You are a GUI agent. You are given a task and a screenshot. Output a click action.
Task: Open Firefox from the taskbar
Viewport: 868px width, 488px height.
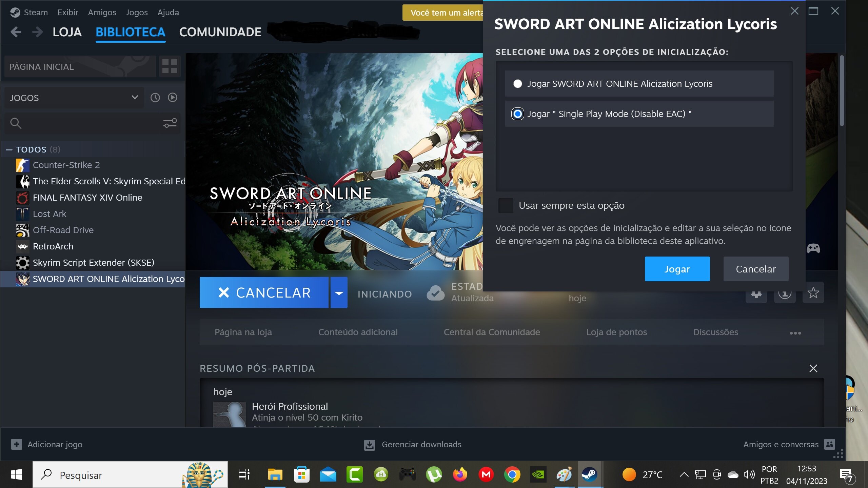460,474
